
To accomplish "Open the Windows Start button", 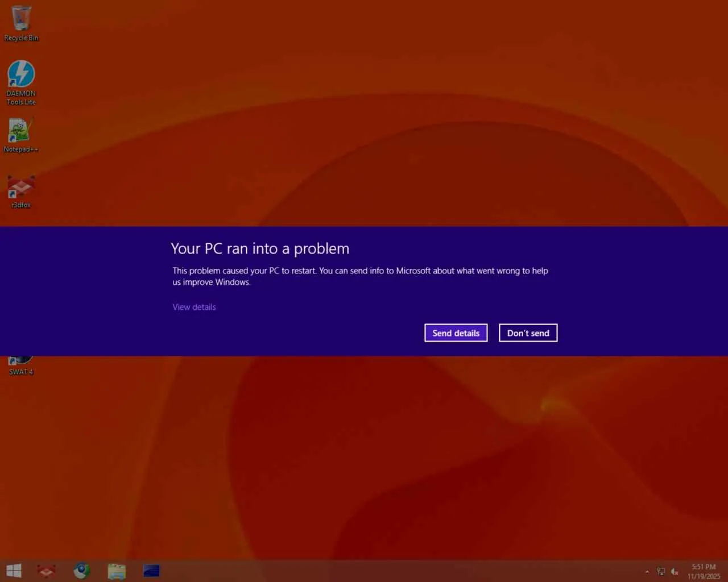I will coord(14,571).
